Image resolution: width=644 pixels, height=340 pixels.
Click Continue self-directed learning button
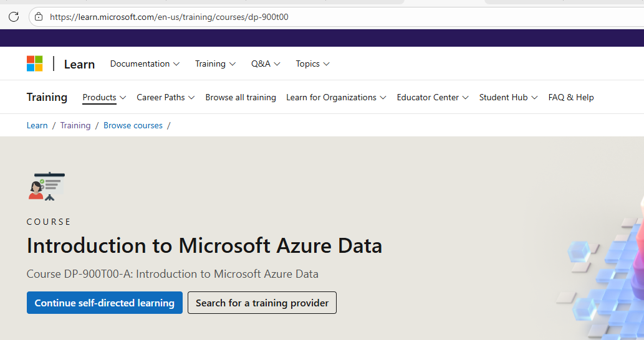click(x=105, y=303)
